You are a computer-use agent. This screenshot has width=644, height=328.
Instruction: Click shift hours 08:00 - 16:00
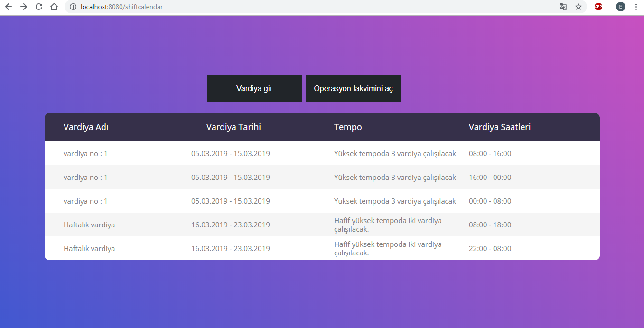[490, 154]
